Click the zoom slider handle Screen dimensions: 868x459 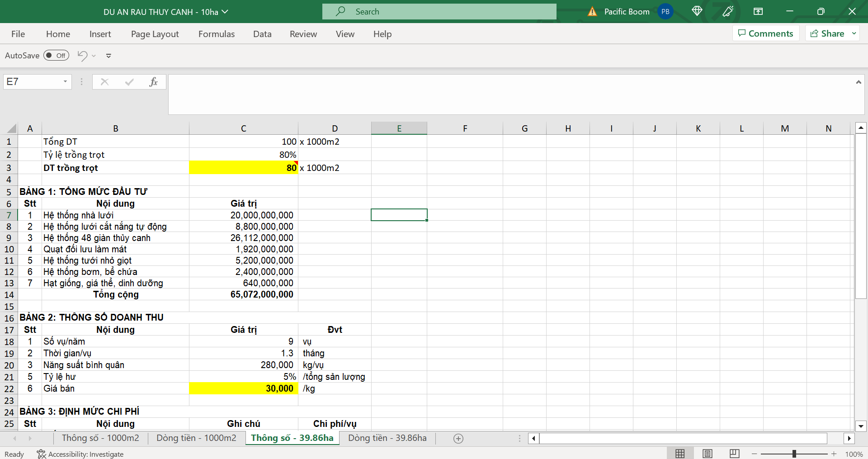coord(794,454)
